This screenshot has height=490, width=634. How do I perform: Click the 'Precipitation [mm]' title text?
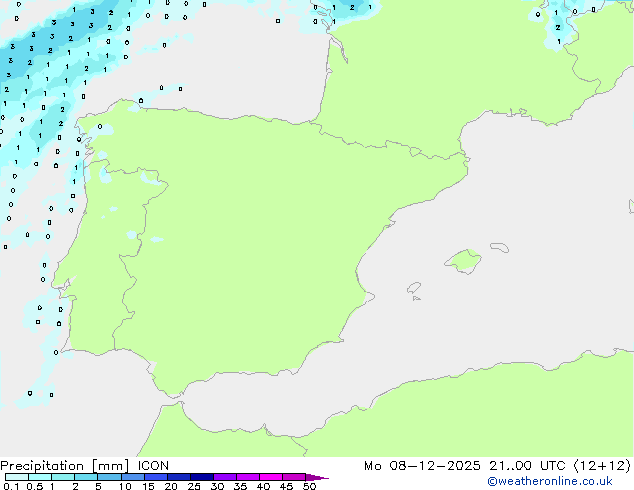65,466
